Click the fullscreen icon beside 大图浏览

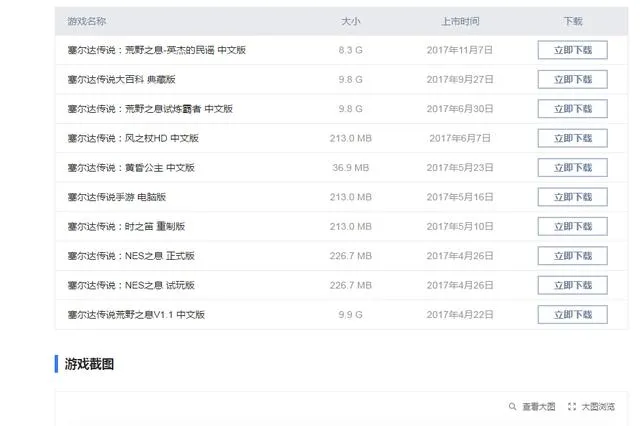572,406
